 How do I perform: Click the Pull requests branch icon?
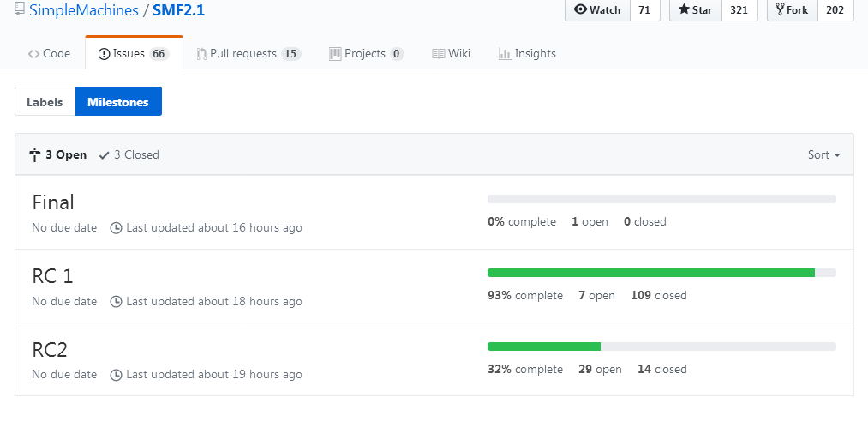[x=201, y=54]
